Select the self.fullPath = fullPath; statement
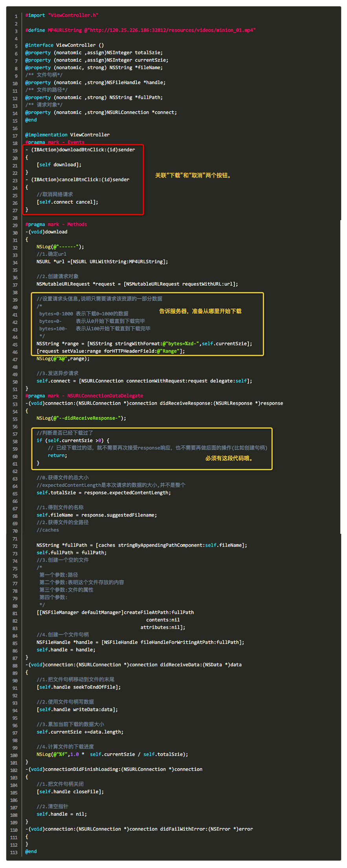347x868 pixels. [x=72, y=553]
